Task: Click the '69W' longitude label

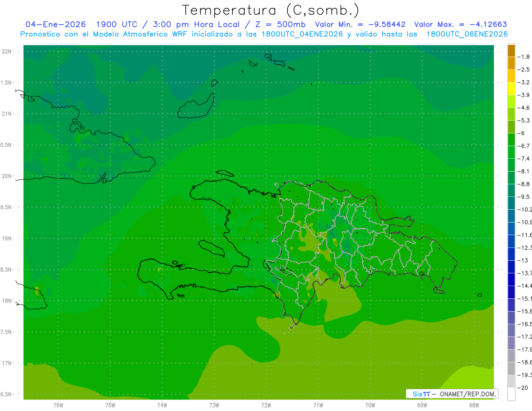Action: coord(422,405)
